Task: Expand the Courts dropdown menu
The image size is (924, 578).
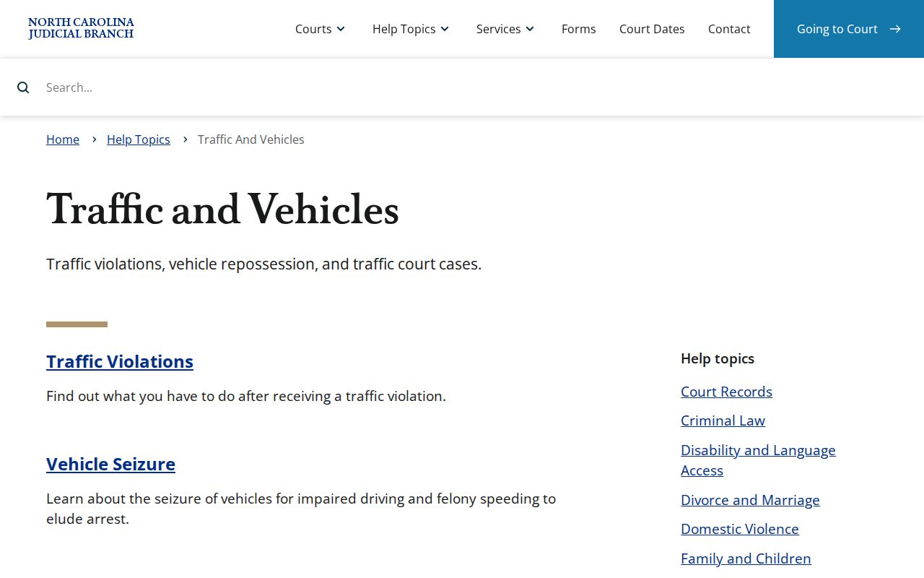Action: [x=321, y=29]
